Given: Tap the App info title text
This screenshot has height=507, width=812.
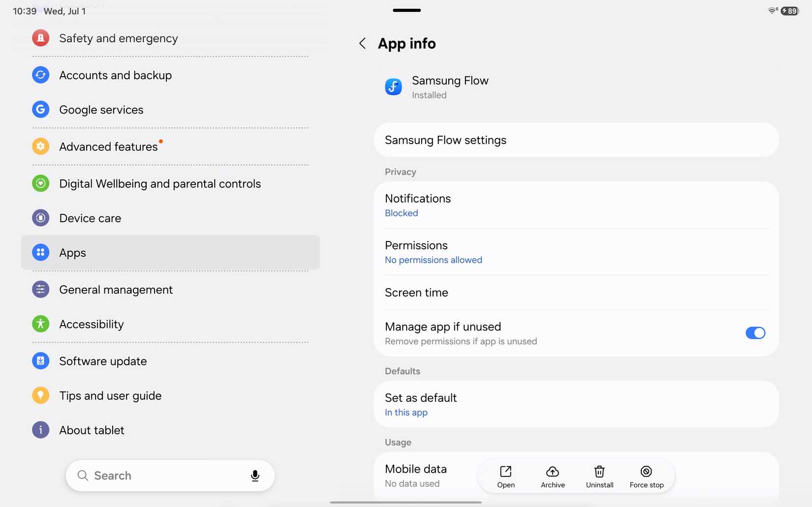Looking at the screenshot, I should click(x=406, y=43).
